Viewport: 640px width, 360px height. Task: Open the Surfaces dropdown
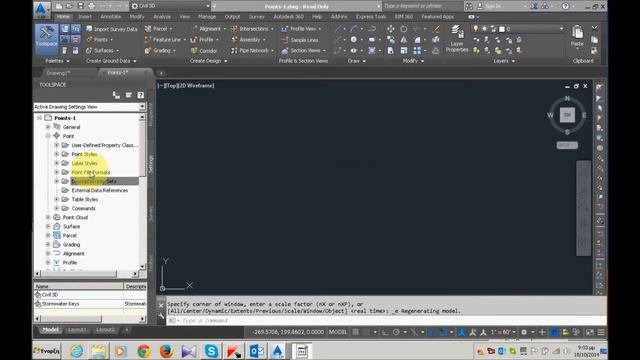click(102, 50)
